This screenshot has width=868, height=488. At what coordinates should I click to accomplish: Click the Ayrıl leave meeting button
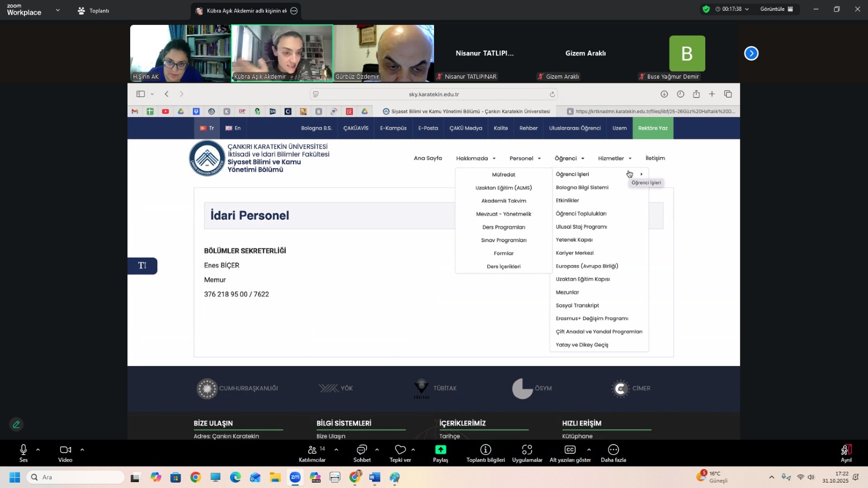tap(846, 453)
